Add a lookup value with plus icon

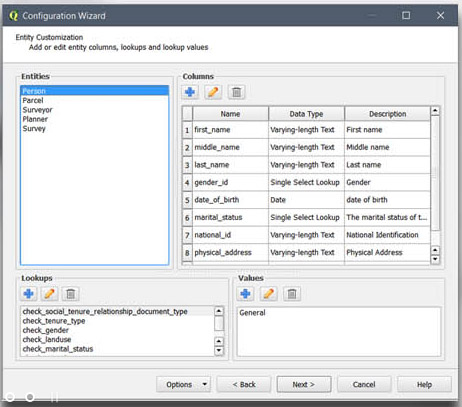tap(246, 294)
